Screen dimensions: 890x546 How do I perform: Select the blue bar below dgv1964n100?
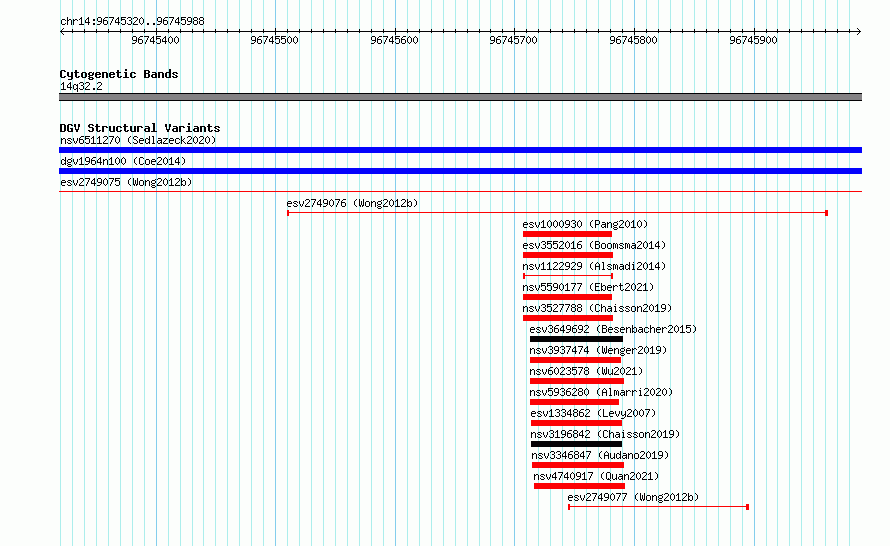point(460,171)
